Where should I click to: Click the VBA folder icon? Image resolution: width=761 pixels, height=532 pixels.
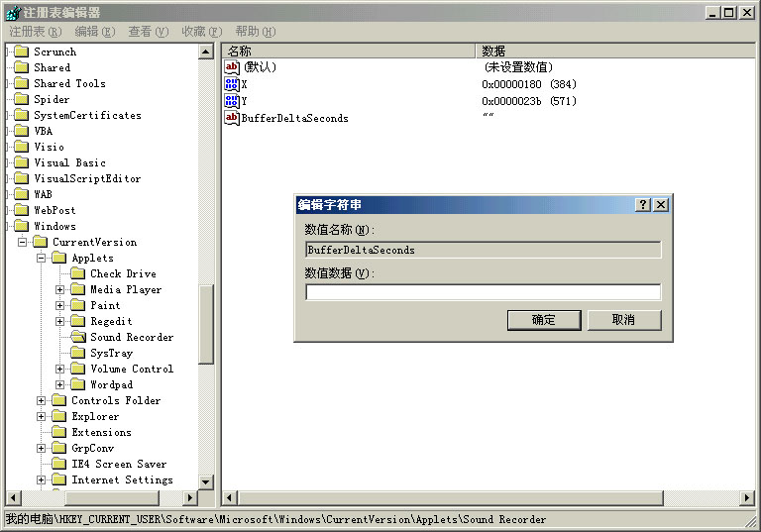(x=22, y=131)
